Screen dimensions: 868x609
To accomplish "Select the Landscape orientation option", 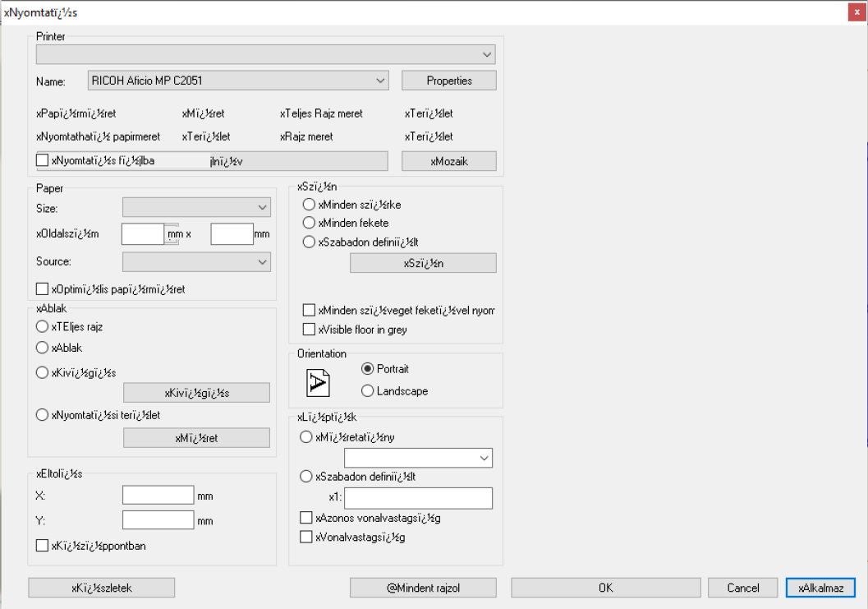I will (x=367, y=391).
